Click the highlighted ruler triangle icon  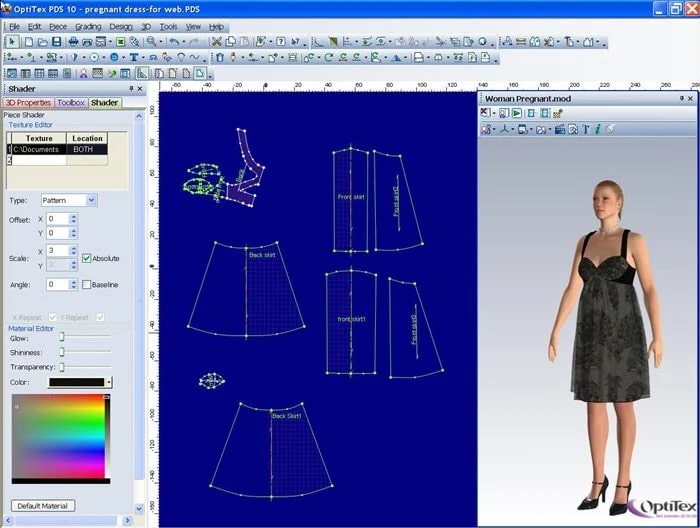point(142,74)
